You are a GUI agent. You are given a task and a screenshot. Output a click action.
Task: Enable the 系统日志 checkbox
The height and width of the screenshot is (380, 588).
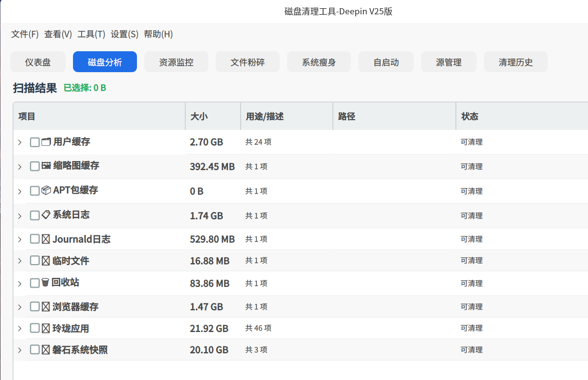coord(35,215)
